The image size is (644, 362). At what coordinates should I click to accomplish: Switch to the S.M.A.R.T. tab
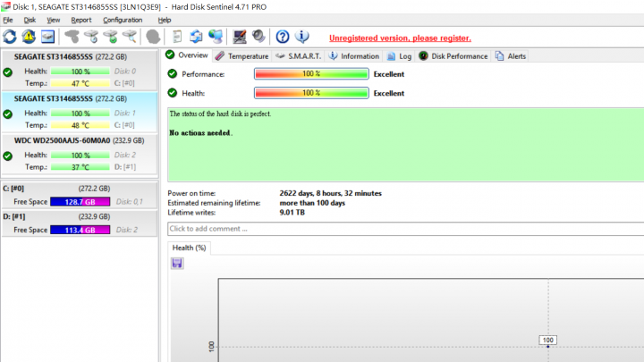tap(299, 56)
